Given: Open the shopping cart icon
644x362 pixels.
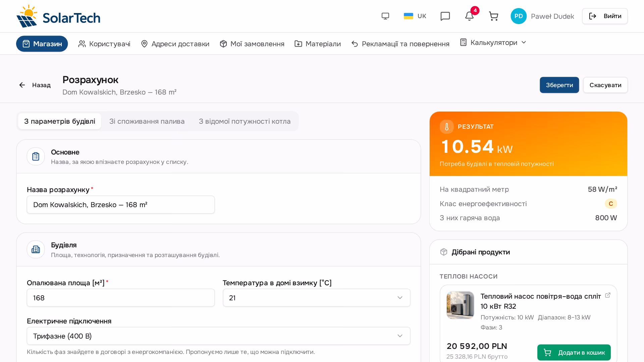Looking at the screenshot, I should tap(493, 16).
